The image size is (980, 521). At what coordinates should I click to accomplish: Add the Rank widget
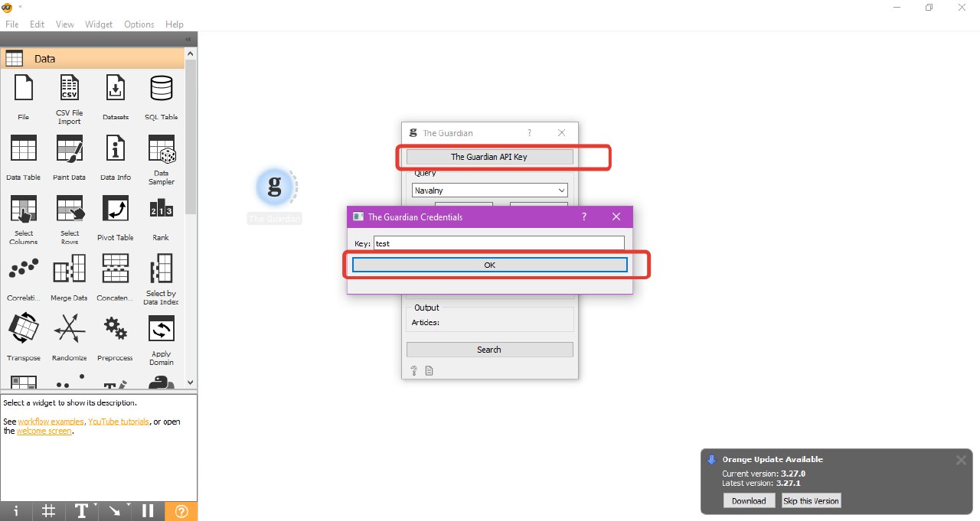click(162, 210)
